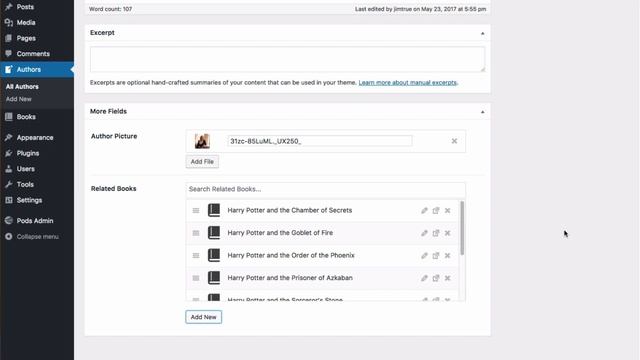Select the All Authors submenu link
Viewport: 640px width, 360px height.
click(x=22, y=87)
